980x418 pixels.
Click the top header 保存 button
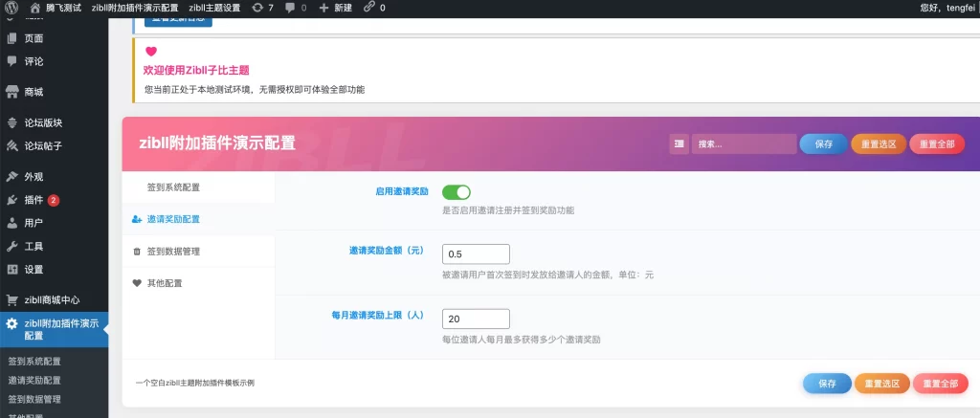click(824, 143)
